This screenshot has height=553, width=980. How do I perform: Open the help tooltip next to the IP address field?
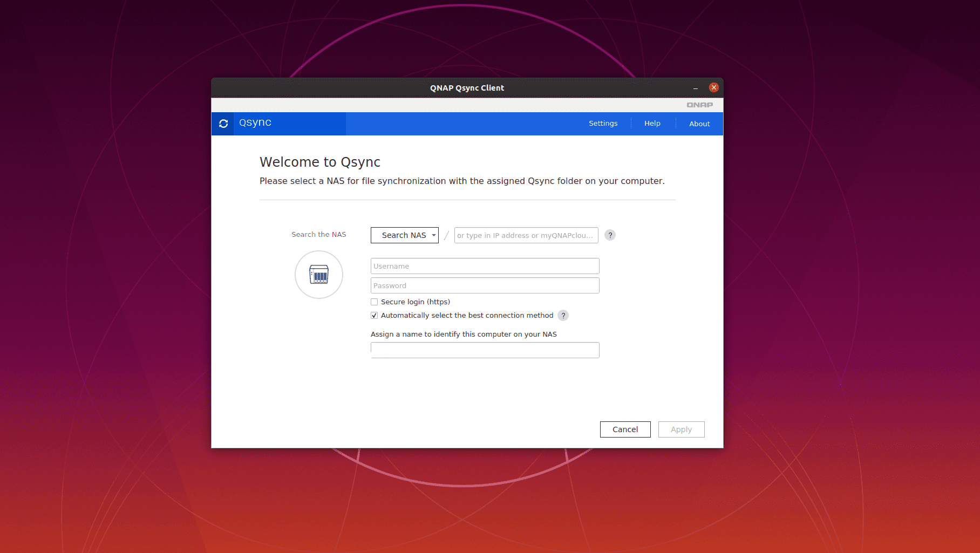[610, 235]
